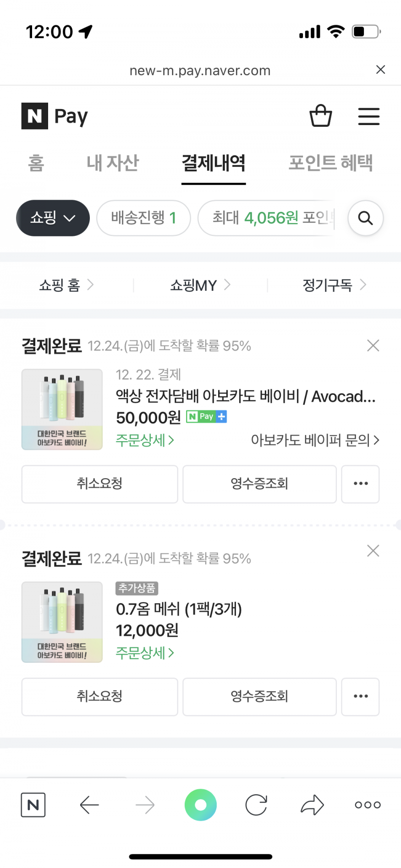This screenshot has width=401, height=868.
Task: Open the shopping cart icon
Action: (x=321, y=116)
